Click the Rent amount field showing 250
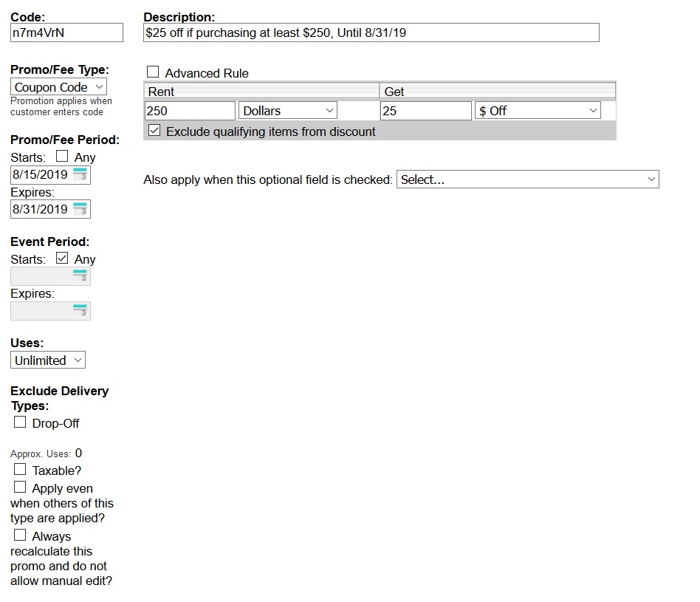Image resolution: width=700 pixels, height=602 pixels. [190, 111]
